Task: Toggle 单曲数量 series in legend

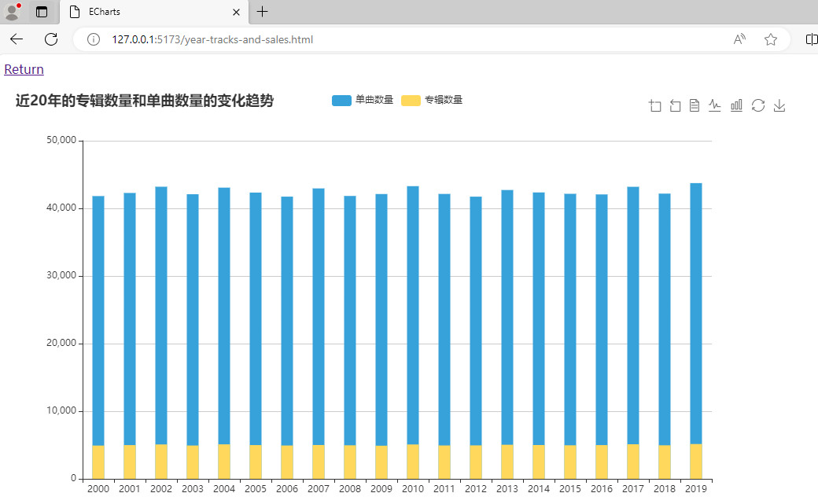Action: coord(363,100)
